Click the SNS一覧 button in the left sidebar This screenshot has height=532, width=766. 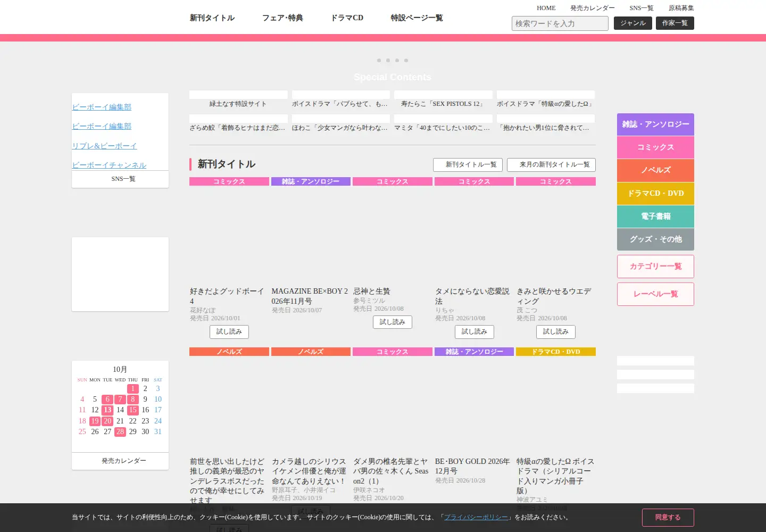[120, 179]
